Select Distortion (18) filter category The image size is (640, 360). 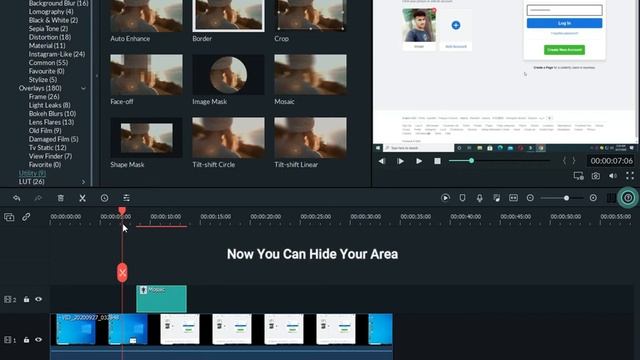coord(50,37)
